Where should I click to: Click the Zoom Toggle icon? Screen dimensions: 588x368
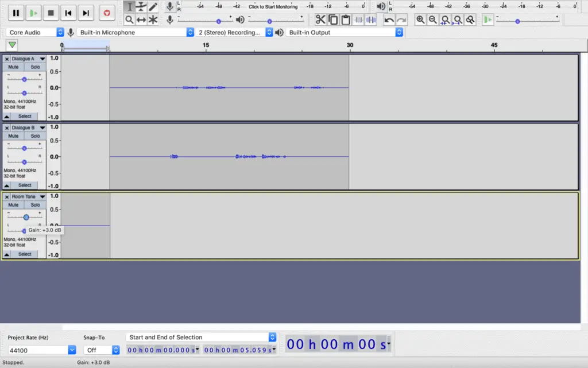point(470,20)
